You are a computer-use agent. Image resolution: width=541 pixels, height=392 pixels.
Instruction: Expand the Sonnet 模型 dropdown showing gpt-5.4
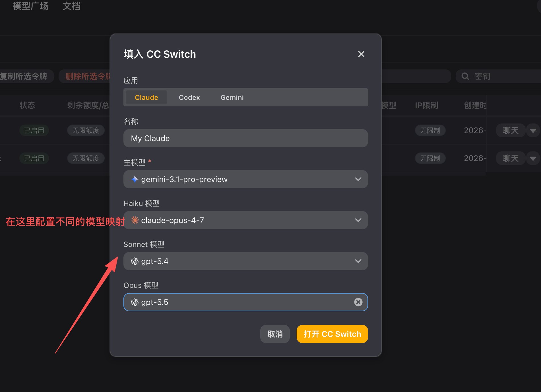click(x=246, y=261)
